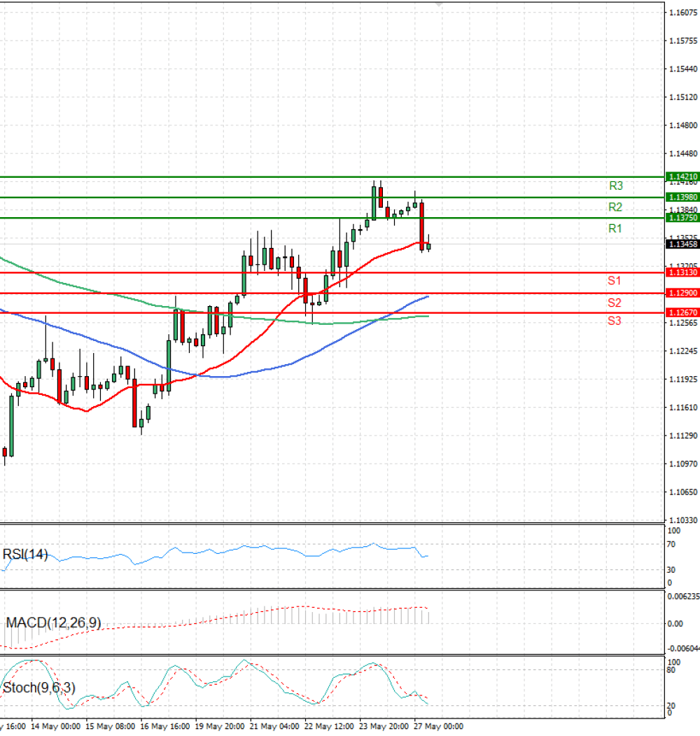Click the S2 support label
Viewport: 700px width, 736px height.
(614, 303)
